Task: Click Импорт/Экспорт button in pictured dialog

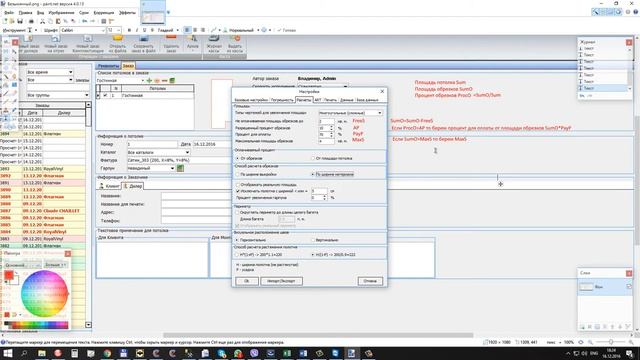Action: tap(281, 281)
